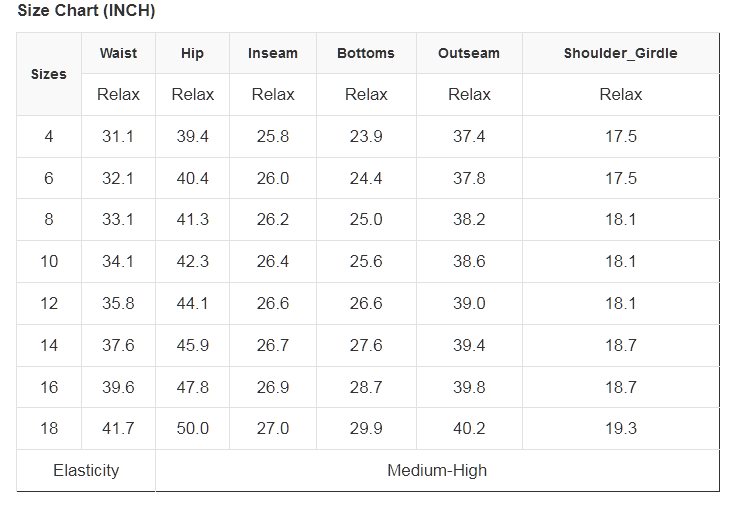Select the Medium-High elasticity value
Screen dimensions: 732x505
click(437, 471)
